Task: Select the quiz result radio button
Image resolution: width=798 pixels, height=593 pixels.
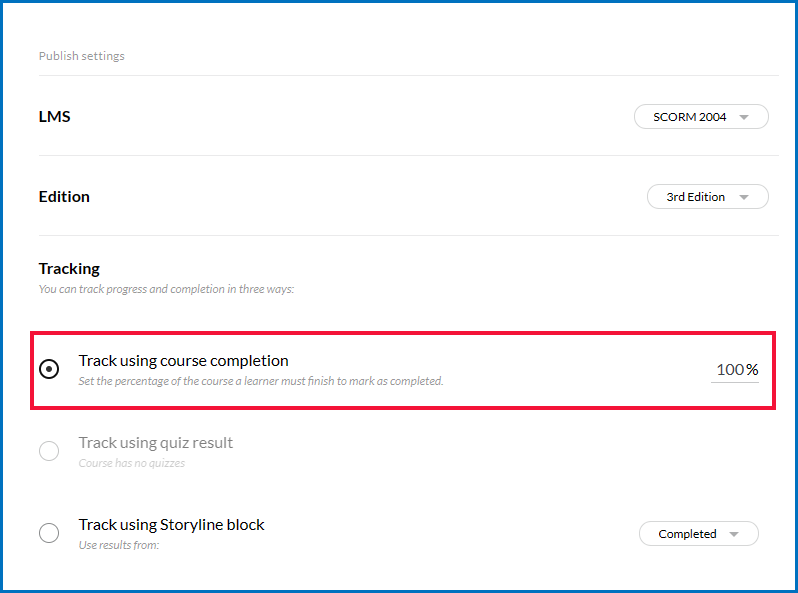Action: [x=49, y=451]
